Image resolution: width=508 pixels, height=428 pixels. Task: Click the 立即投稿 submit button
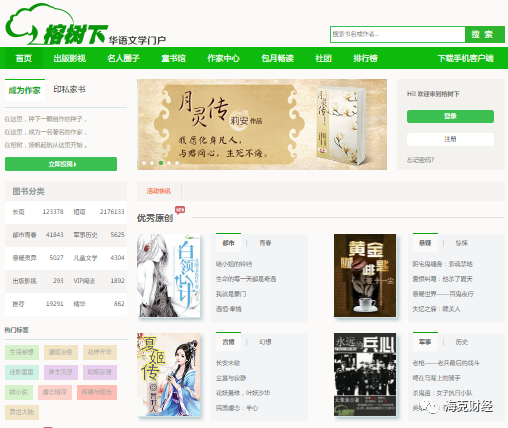point(61,164)
